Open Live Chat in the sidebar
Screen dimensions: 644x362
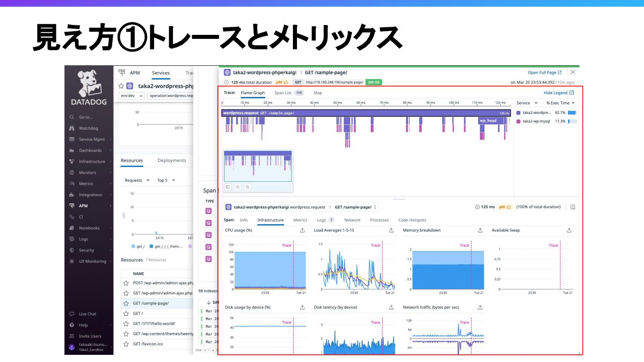(x=87, y=314)
